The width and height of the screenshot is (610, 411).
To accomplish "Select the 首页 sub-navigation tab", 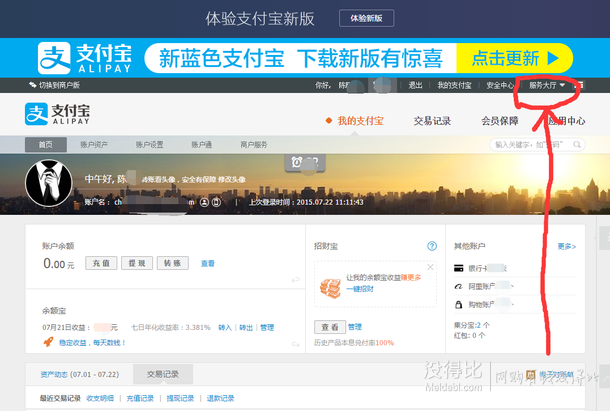I will pyautogui.click(x=46, y=144).
